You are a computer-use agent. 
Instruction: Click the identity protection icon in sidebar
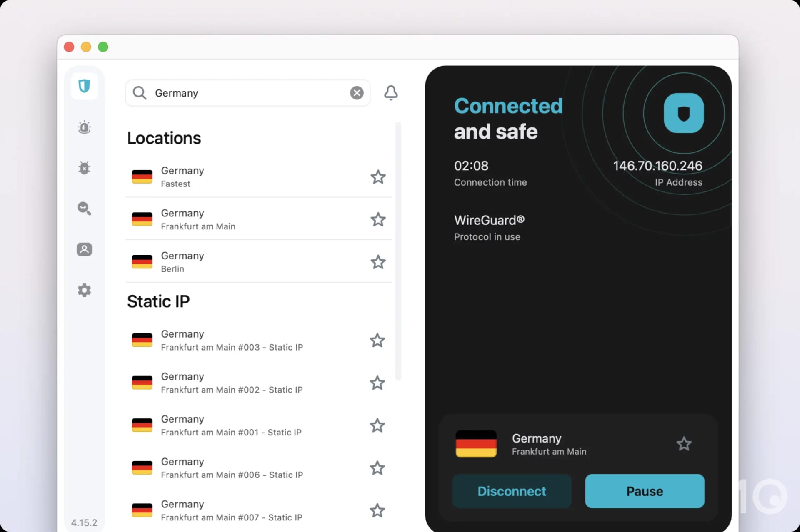pos(83,249)
